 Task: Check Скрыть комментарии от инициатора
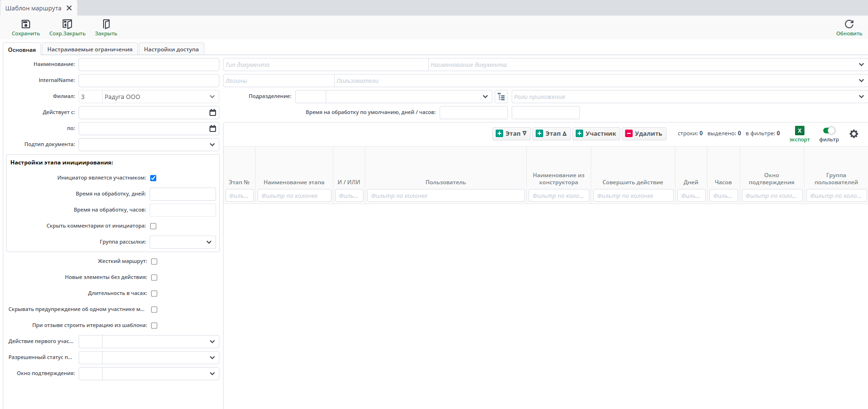pos(153,226)
